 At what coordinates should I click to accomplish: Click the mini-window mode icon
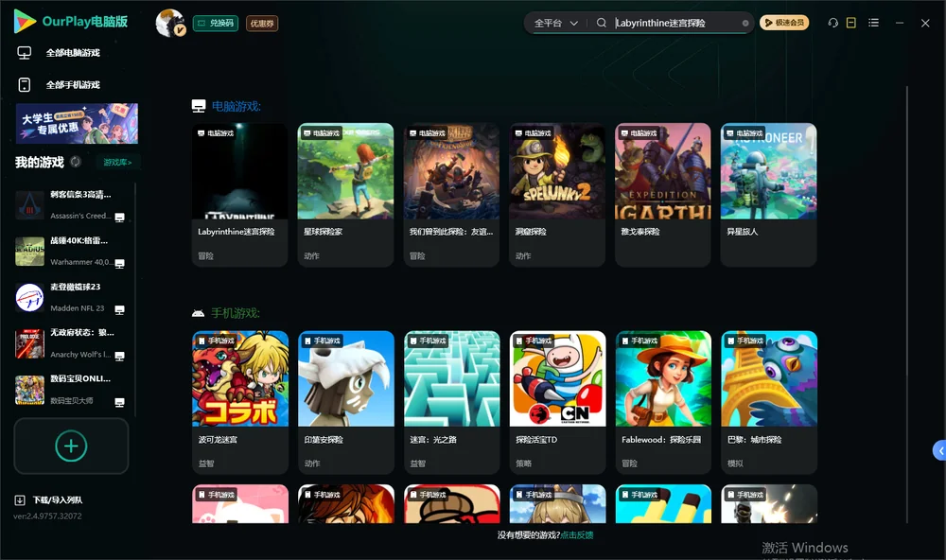[850, 23]
